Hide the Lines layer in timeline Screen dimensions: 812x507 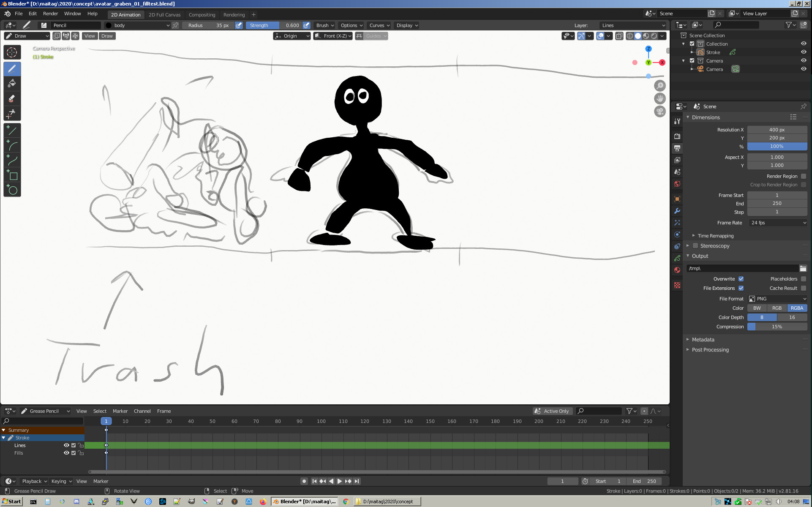pos(66,445)
